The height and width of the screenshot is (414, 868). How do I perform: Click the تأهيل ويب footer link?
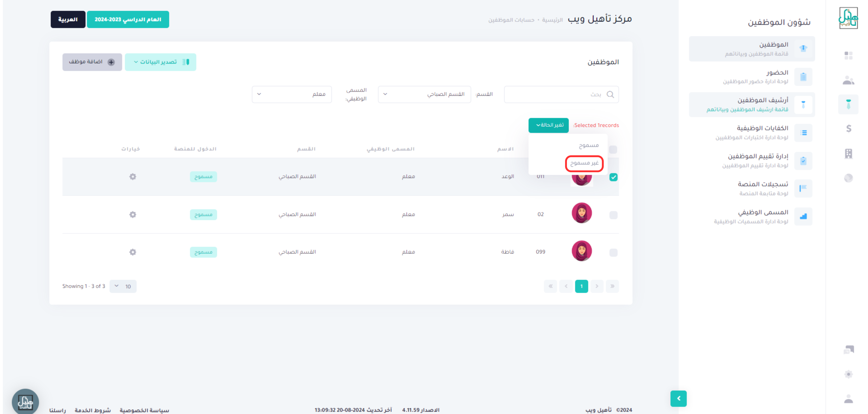click(598, 410)
